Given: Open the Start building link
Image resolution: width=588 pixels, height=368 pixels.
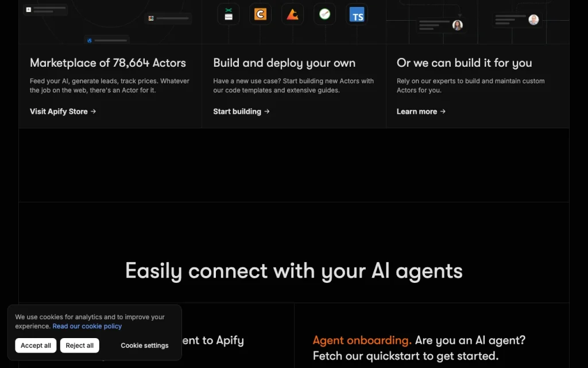Looking at the screenshot, I should point(242,112).
